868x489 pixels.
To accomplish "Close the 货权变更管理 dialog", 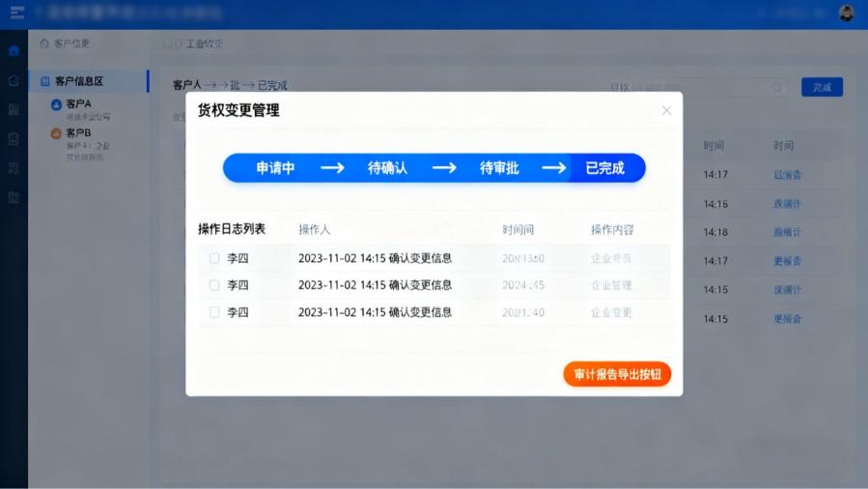I will pos(666,110).
